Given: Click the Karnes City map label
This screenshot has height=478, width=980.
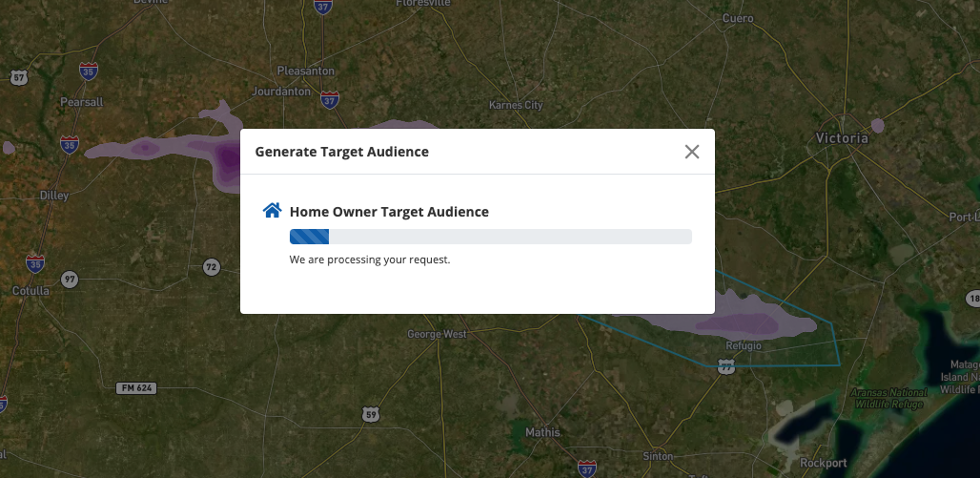Looking at the screenshot, I should 515,105.
